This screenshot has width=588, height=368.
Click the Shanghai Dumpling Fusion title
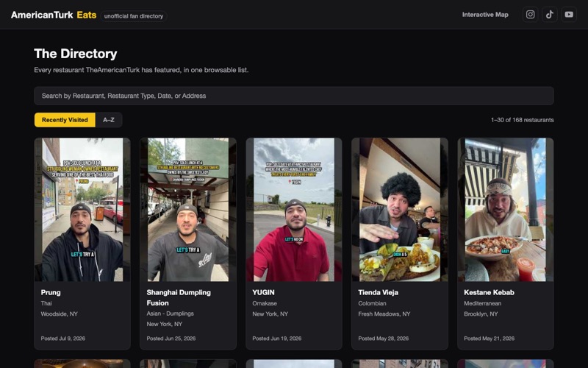179,297
